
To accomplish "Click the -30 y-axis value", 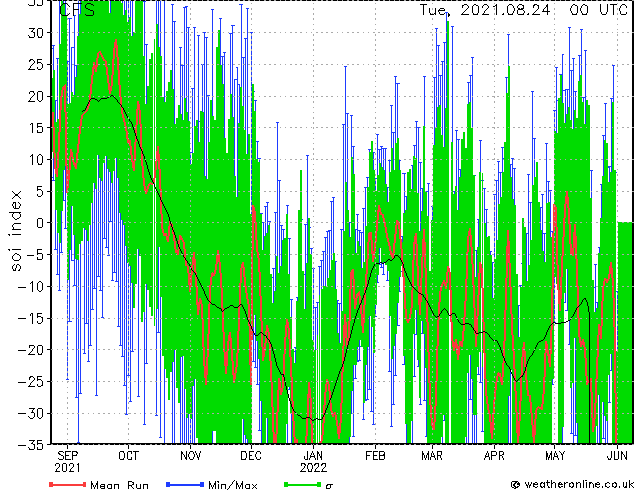I will 31,413.
